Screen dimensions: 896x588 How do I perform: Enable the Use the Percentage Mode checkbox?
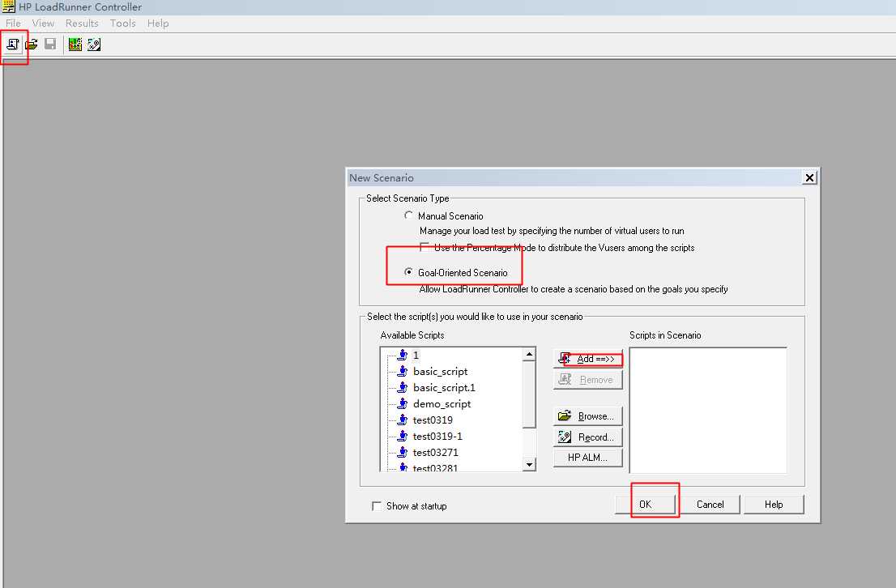tap(425, 247)
